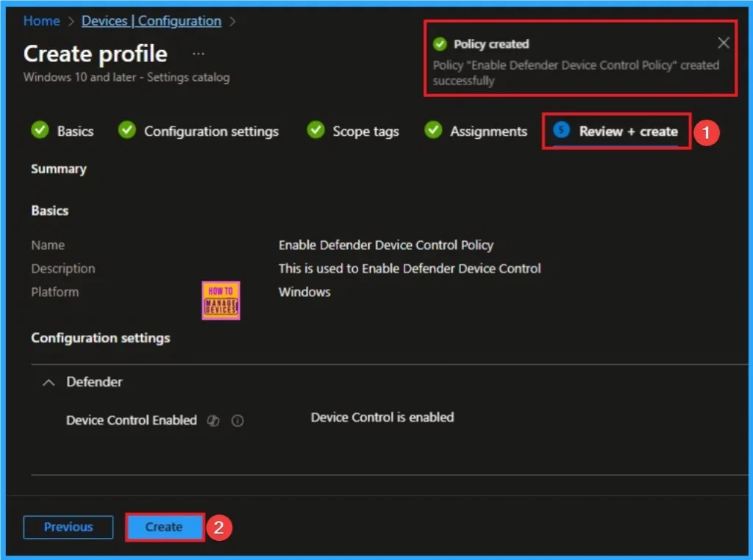Click the checkmark icon on Assignments
753x560 pixels.
(x=433, y=130)
